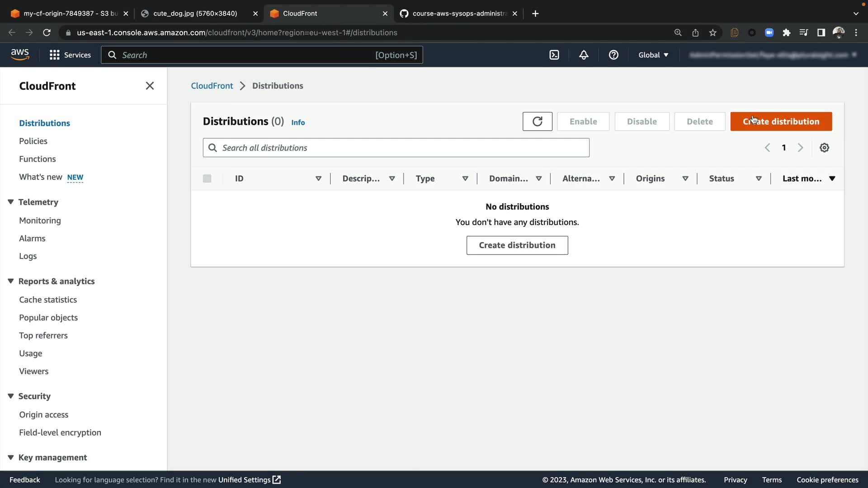Click the Services grid icon
The image size is (868, 488).
point(55,55)
